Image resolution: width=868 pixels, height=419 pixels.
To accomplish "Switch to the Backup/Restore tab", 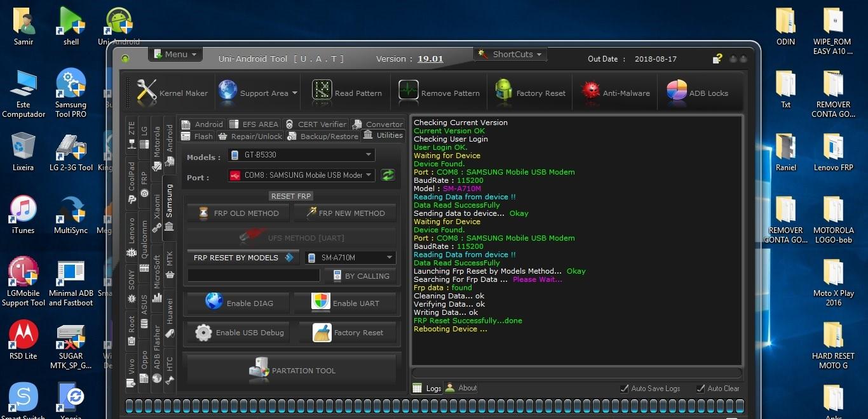I will (x=323, y=136).
